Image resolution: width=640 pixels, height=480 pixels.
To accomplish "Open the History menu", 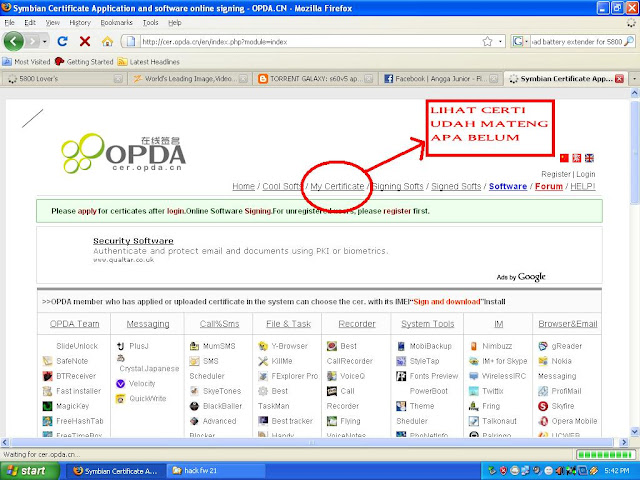I will [80, 22].
